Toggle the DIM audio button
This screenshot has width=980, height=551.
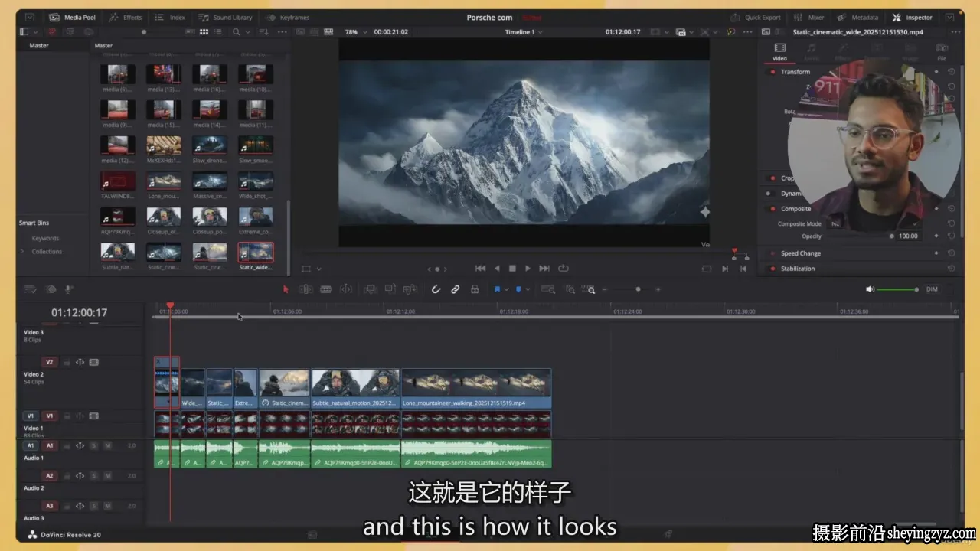coord(932,289)
